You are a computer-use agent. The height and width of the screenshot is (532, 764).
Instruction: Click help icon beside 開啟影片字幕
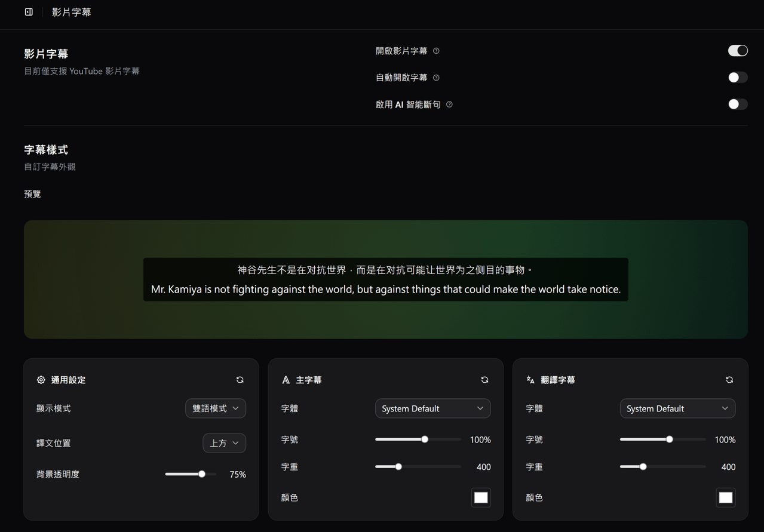click(x=436, y=51)
